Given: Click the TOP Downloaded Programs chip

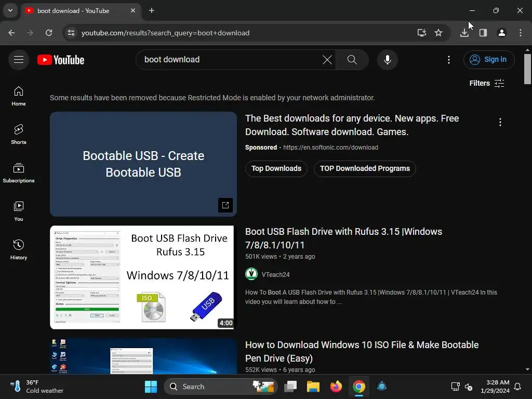Looking at the screenshot, I should coord(364,169).
